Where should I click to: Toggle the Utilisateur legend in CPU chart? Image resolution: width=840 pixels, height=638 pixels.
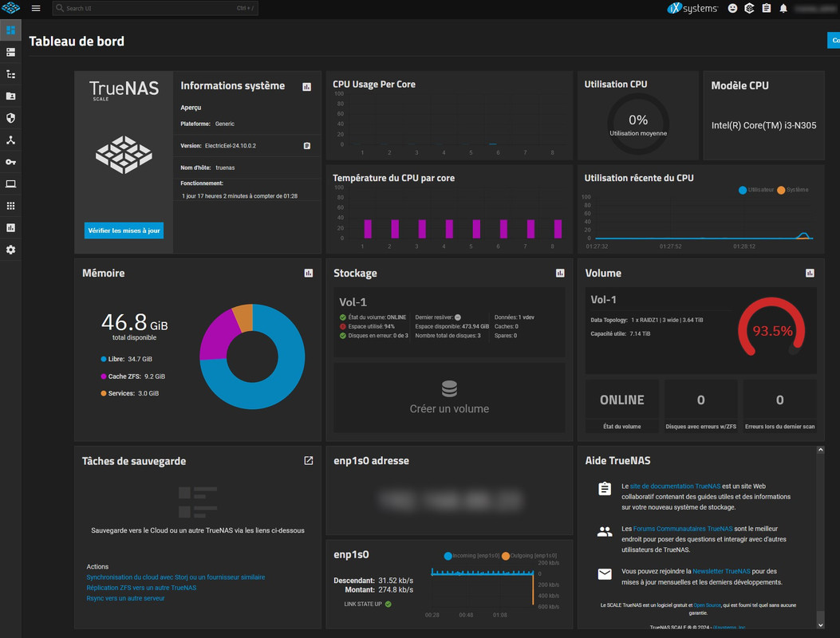756,190
